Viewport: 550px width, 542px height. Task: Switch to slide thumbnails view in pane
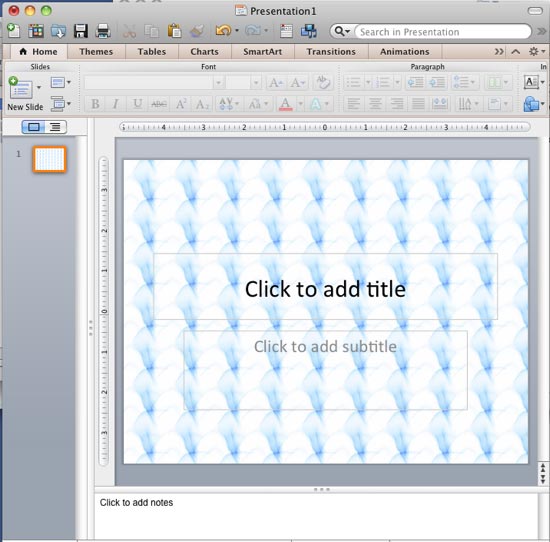(33, 127)
